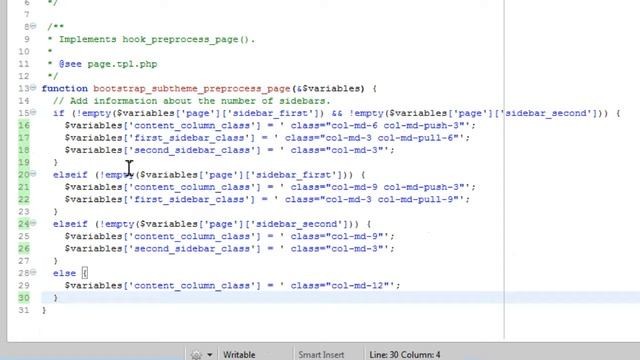Click the Line: 30 Column: 4 position indicator
The height and width of the screenshot is (360, 640).
pos(404,355)
